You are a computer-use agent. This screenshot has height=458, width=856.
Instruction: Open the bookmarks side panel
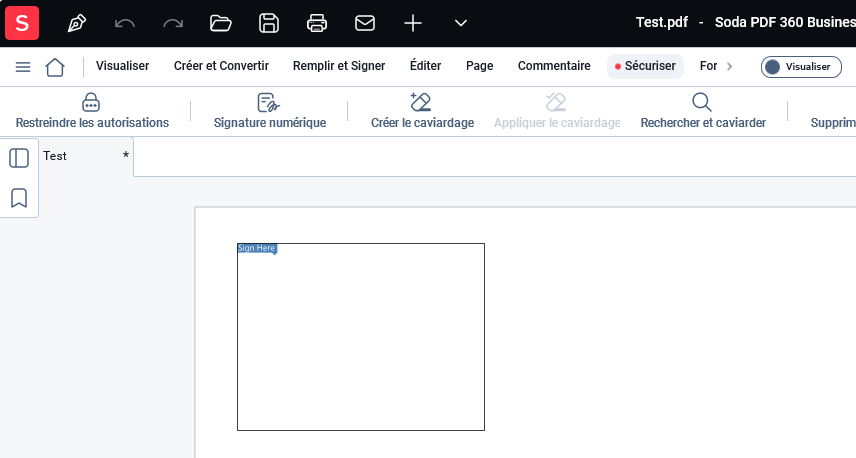[19, 198]
